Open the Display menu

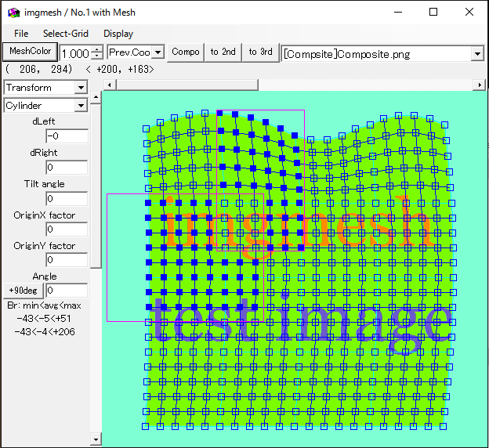(x=118, y=34)
